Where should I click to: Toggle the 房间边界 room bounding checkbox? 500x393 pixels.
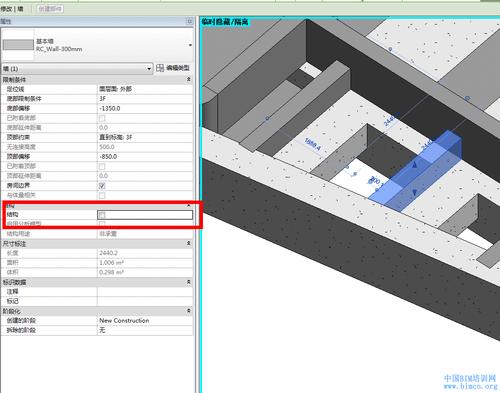(x=102, y=186)
